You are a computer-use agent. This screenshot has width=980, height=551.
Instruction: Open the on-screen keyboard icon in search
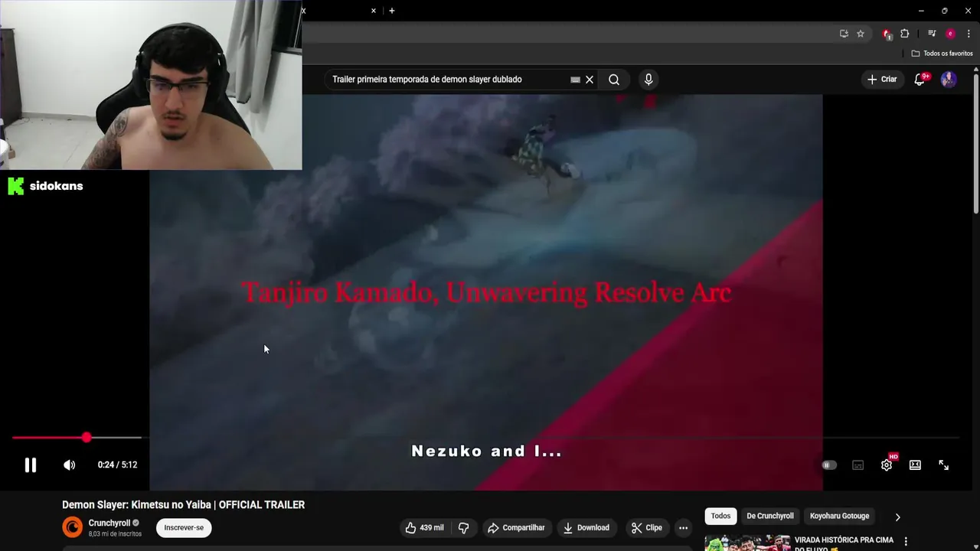coord(575,80)
